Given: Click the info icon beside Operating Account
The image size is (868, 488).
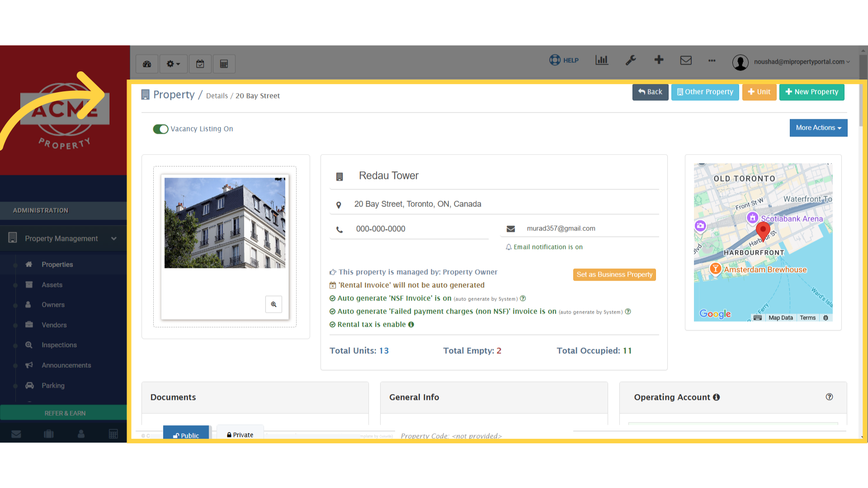Looking at the screenshot, I should point(716,397).
